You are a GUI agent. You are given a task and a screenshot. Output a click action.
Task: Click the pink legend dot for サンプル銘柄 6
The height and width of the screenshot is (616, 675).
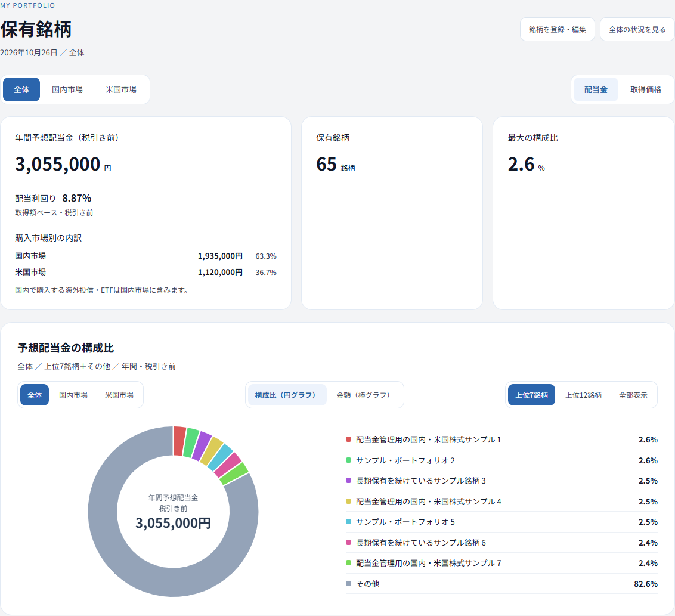349,543
